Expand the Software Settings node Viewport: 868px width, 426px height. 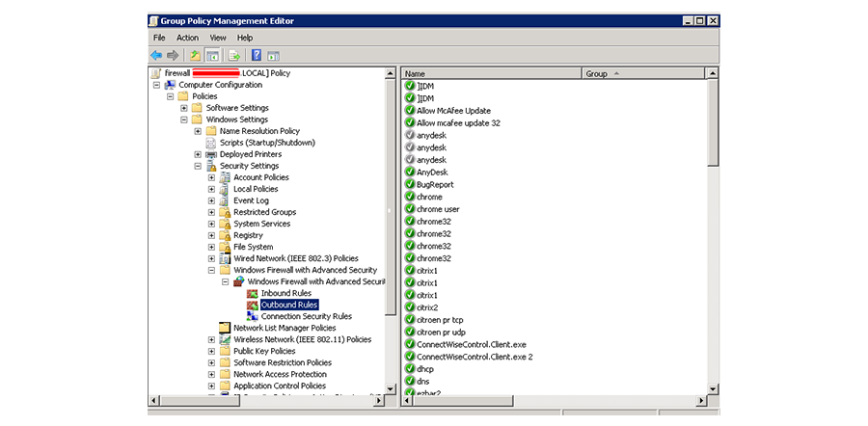[x=184, y=108]
